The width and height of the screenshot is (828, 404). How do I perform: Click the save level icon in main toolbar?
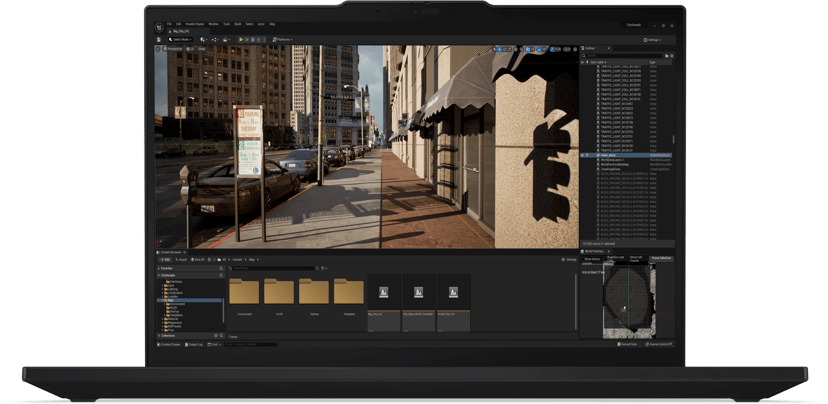159,40
